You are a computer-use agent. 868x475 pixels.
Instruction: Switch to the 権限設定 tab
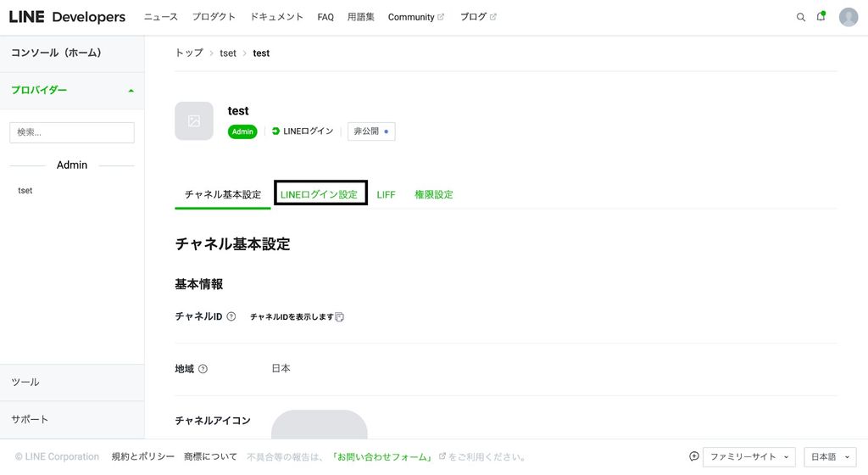pyautogui.click(x=434, y=195)
